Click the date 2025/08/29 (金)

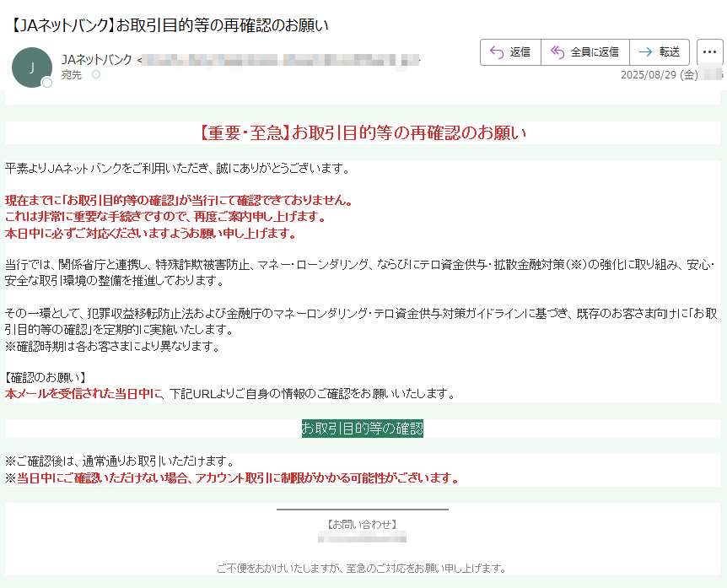click(660, 74)
